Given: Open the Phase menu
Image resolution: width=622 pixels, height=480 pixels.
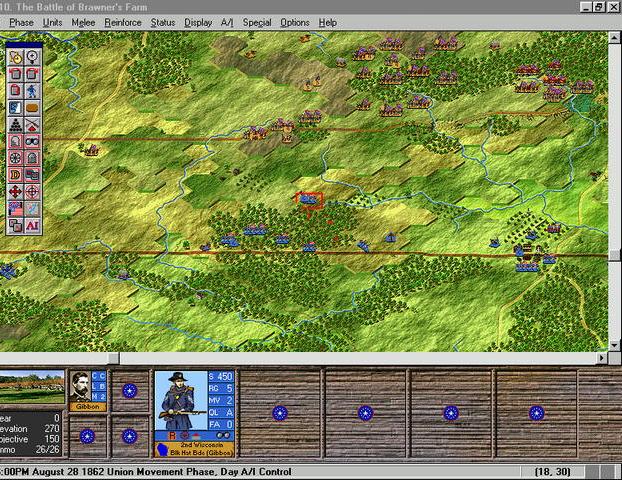Looking at the screenshot, I should [20, 22].
